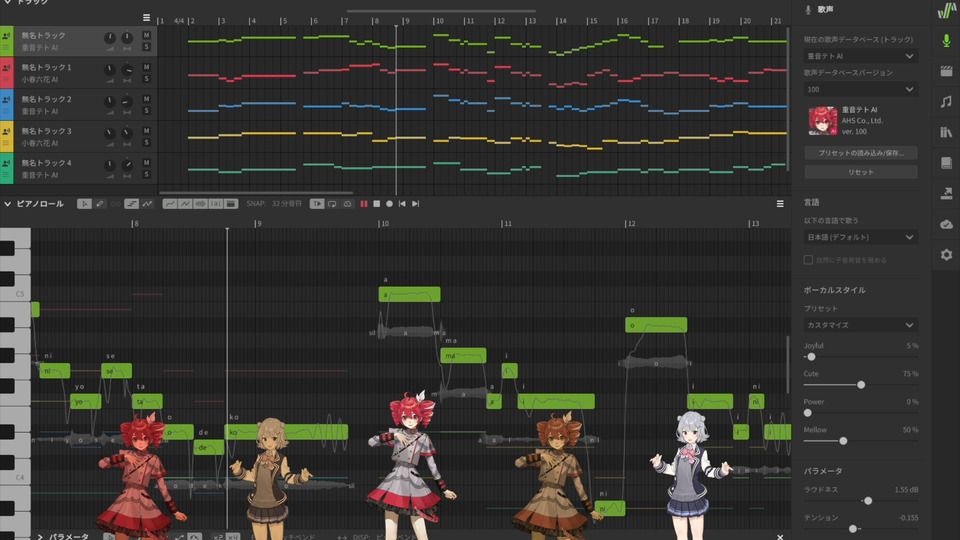Jump to end with skip-forward button

coord(416,204)
